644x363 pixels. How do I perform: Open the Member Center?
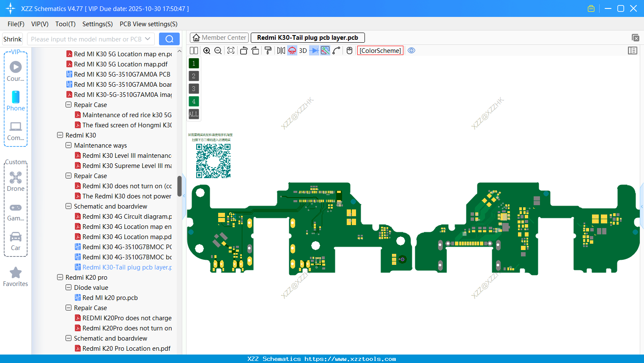coord(219,37)
